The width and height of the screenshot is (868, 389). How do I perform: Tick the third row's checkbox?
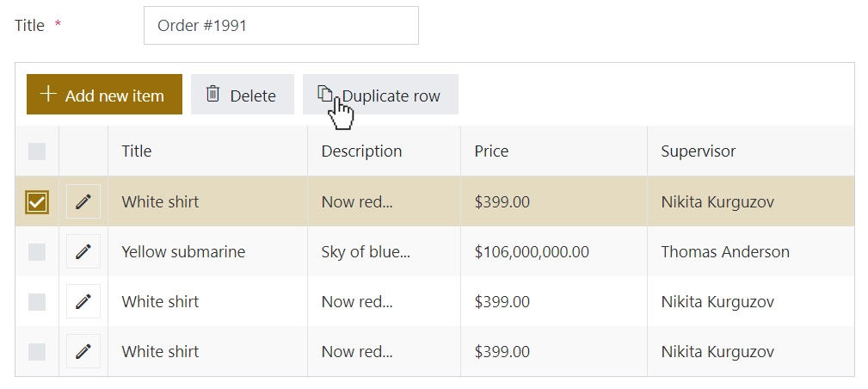(37, 301)
